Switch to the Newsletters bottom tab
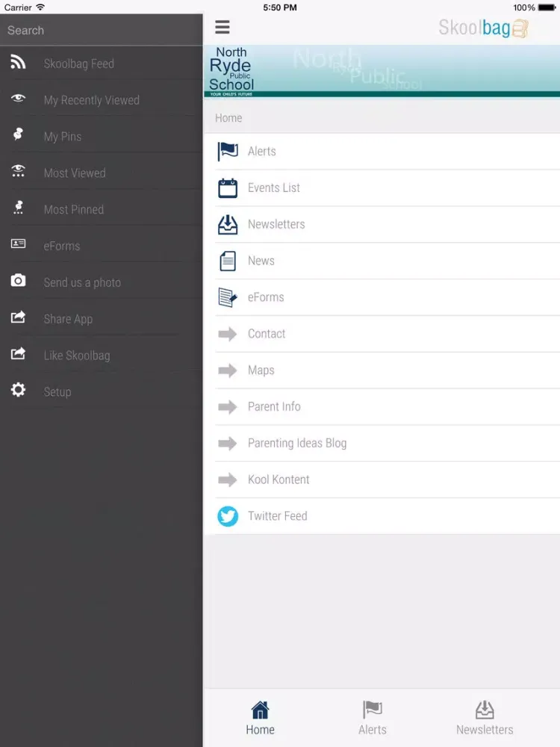This screenshot has width=560, height=747. 485,718
